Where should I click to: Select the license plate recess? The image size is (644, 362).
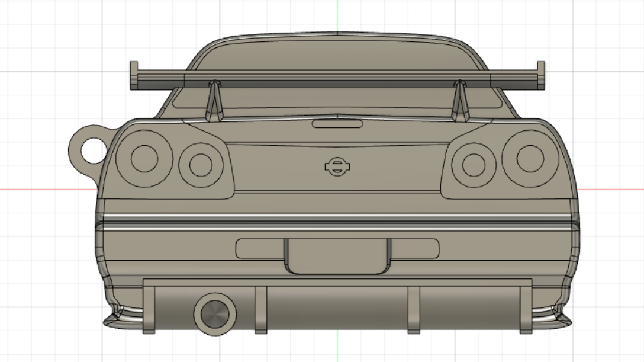click(x=336, y=254)
